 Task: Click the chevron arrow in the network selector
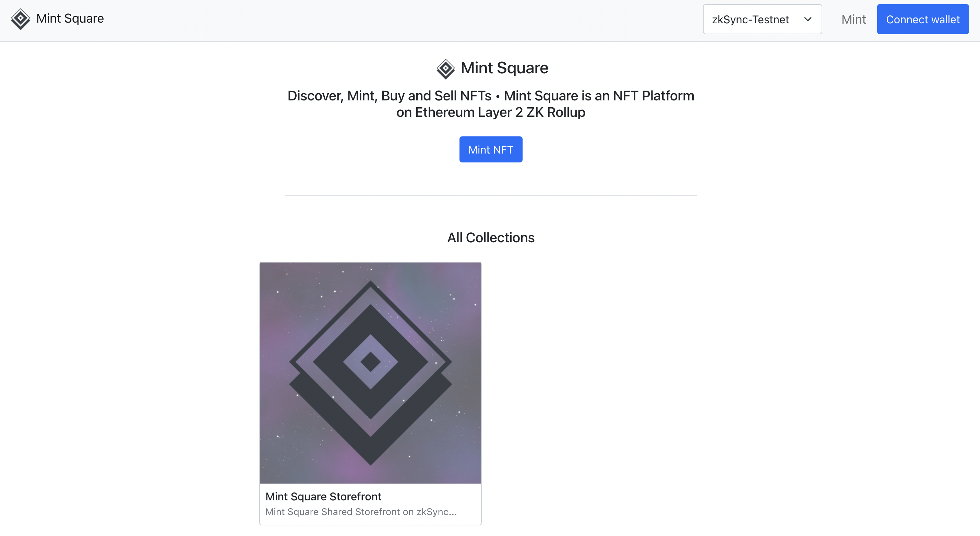pyautogui.click(x=808, y=20)
